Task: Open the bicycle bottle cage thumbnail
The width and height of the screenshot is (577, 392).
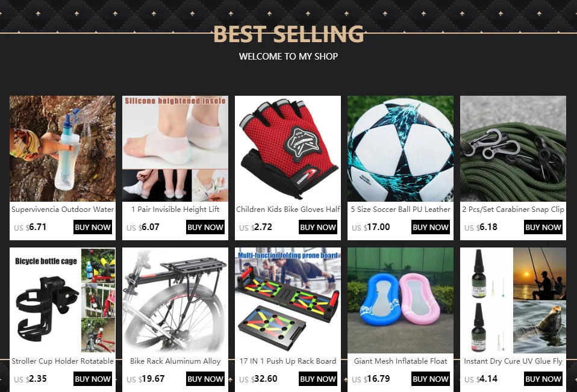Action: click(x=63, y=300)
